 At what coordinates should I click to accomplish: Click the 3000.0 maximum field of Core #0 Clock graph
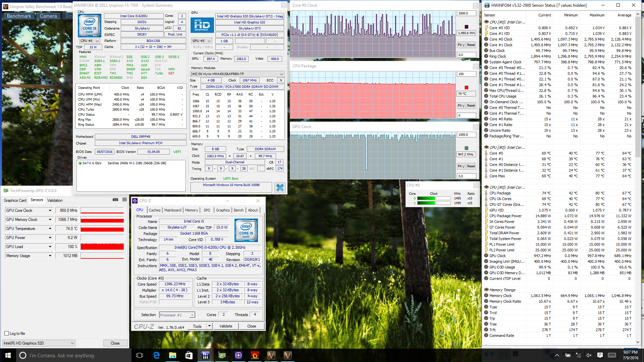pos(466,13)
